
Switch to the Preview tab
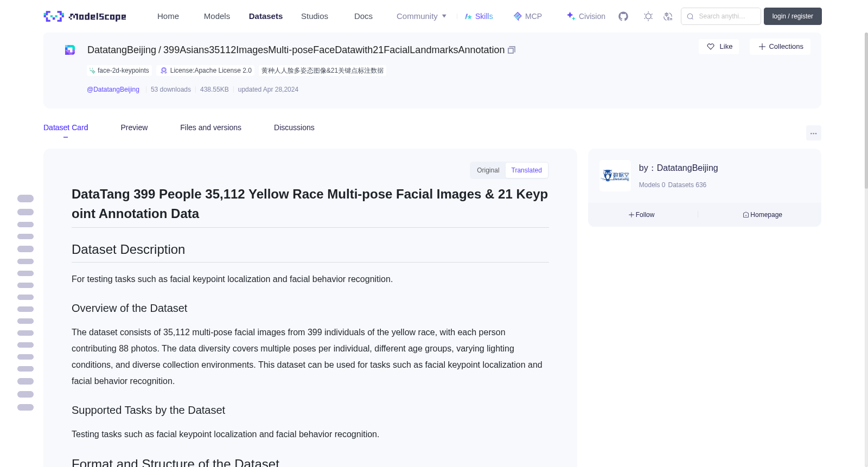(x=134, y=127)
